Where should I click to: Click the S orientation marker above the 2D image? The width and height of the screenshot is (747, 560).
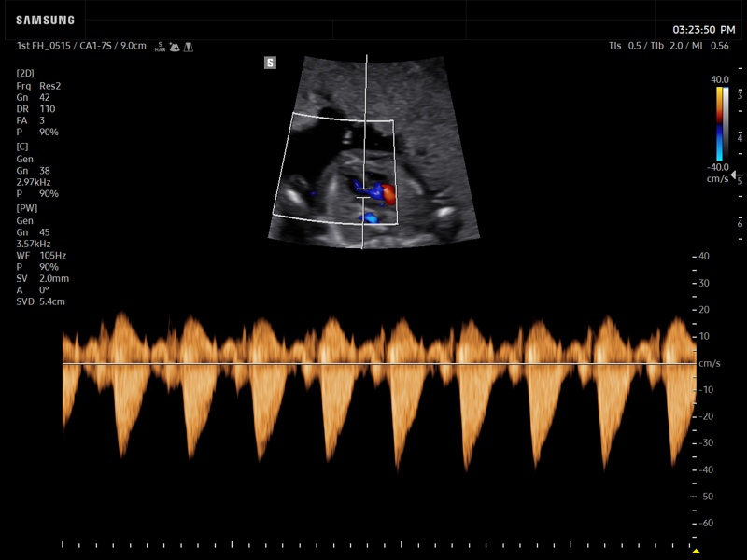click(270, 63)
